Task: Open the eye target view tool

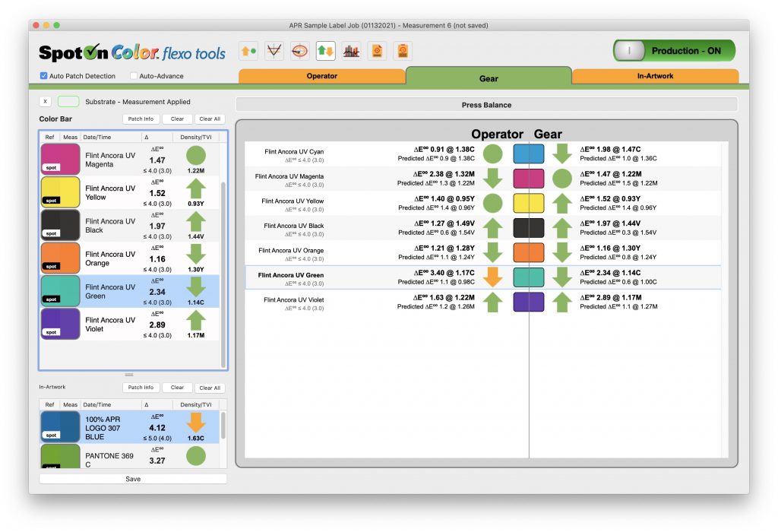Action: pos(299,51)
